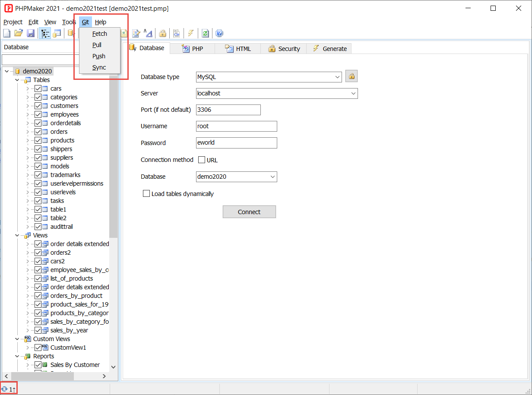Click the Views group icon in tree
532x395 pixels.
pos(27,235)
